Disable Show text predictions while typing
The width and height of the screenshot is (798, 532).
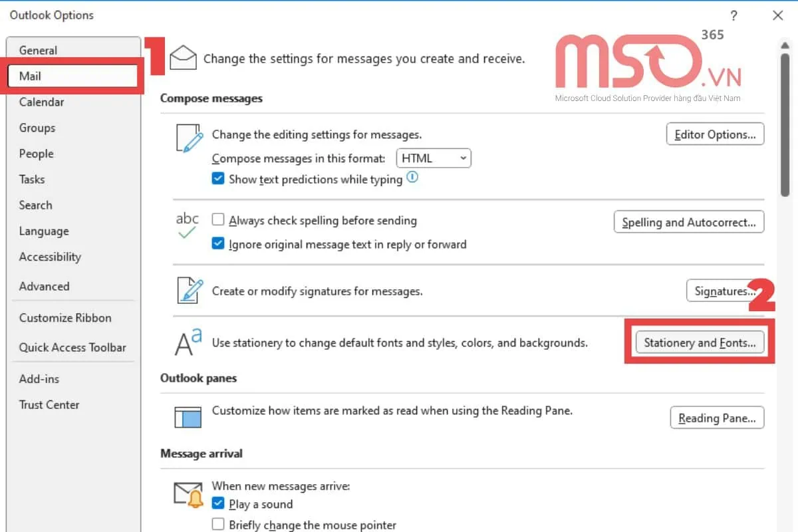217,179
